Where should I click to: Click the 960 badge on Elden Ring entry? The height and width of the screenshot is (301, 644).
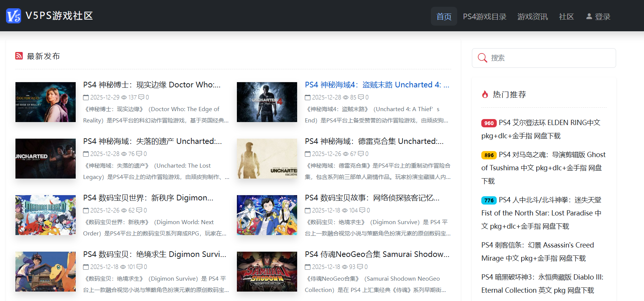489,123
